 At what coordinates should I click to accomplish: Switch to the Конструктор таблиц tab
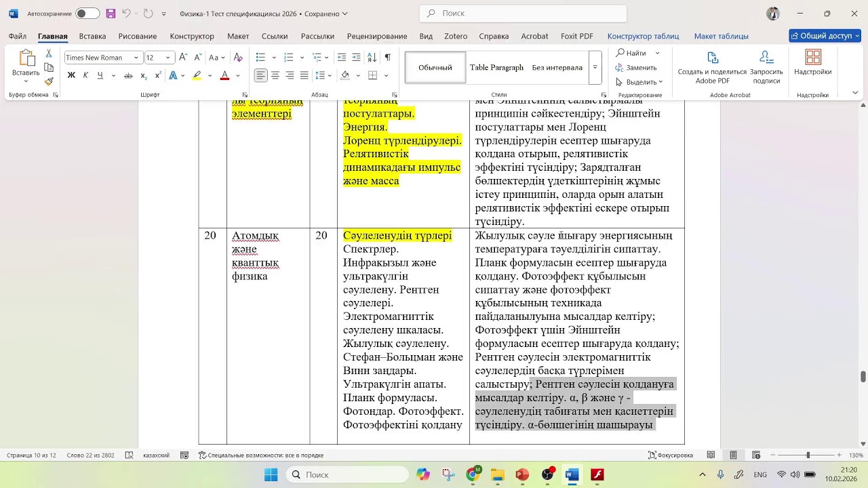643,36
